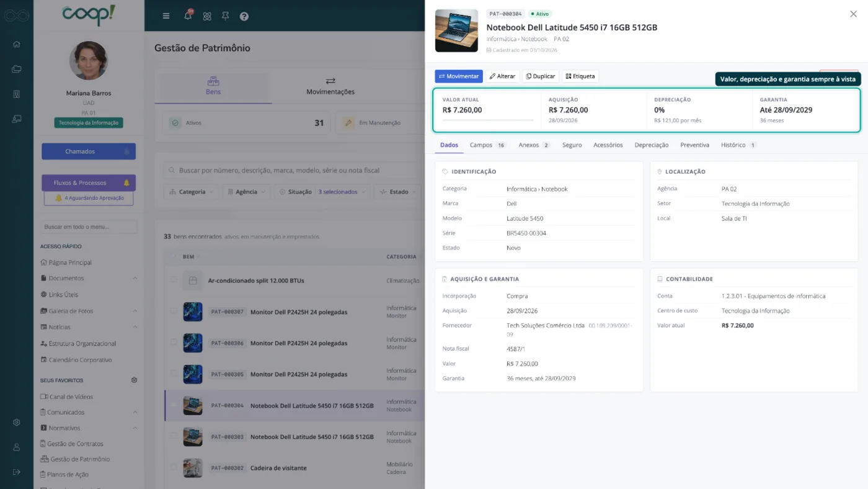868x489 pixels.
Task: Open the Categoria filter dropdown
Action: (x=191, y=192)
